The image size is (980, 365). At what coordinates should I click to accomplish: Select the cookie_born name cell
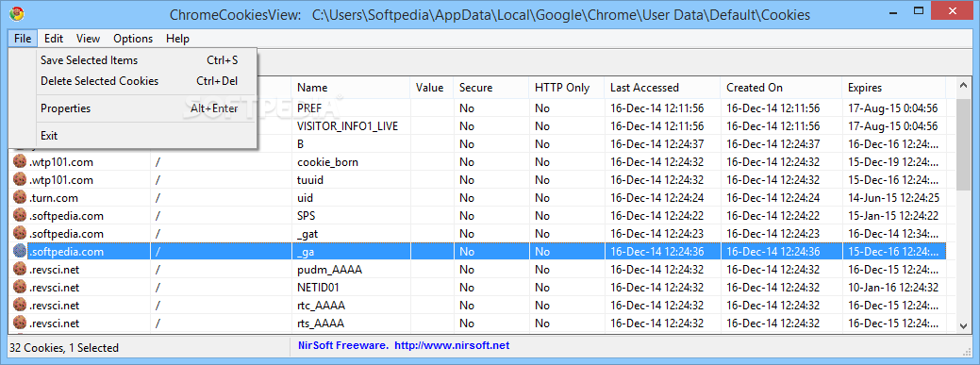pos(327,162)
